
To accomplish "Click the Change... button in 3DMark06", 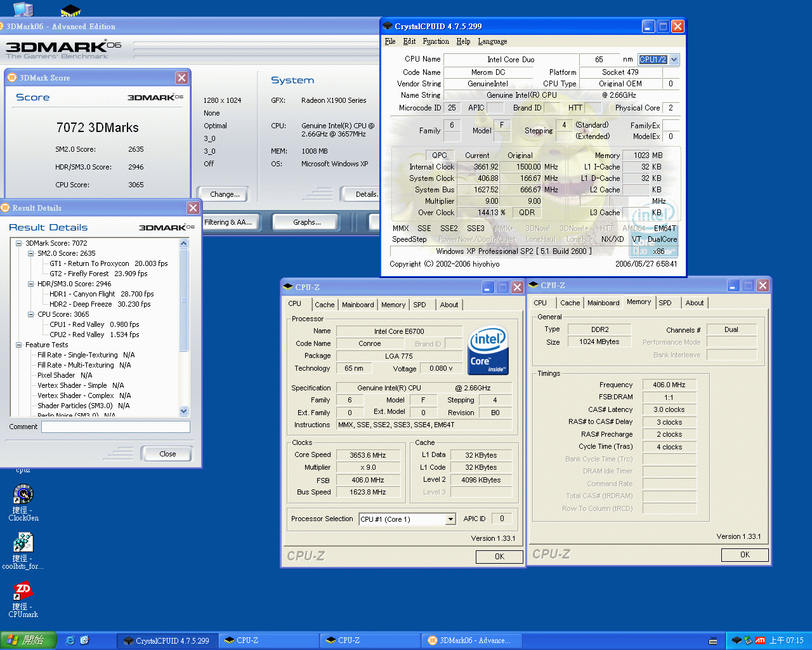I will (x=225, y=194).
